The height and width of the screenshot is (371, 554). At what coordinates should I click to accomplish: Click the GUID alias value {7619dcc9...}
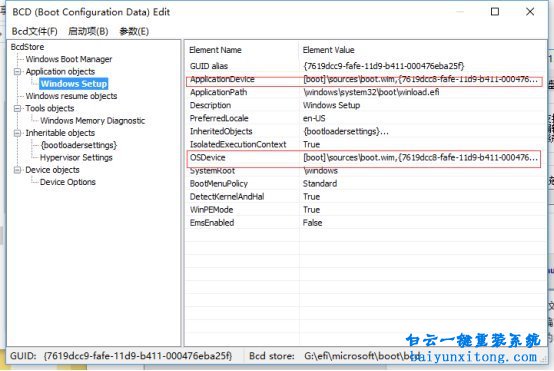tap(383, 66)
